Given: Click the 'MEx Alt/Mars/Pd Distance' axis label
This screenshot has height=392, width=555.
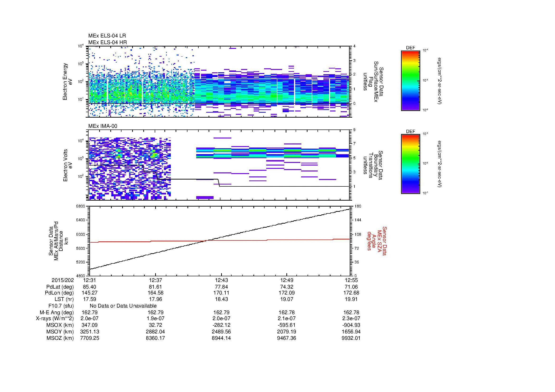Looking at the screenshot, I should point(58,241).
